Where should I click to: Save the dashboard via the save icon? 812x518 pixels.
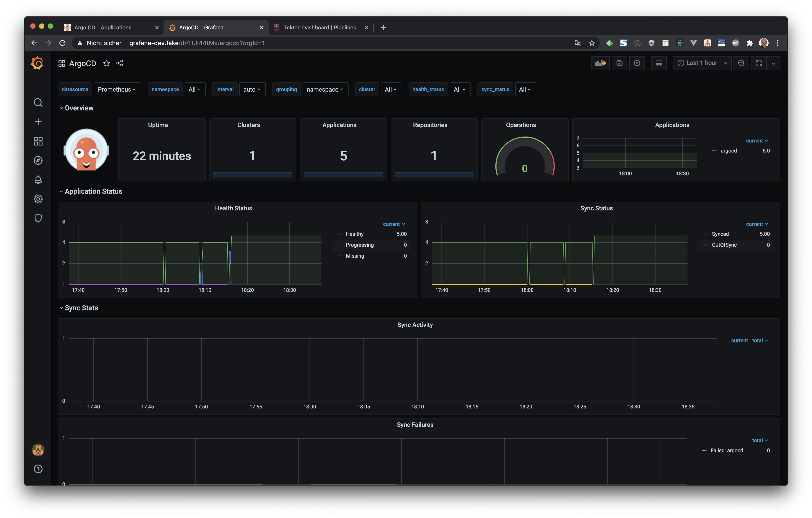point(619,63)
